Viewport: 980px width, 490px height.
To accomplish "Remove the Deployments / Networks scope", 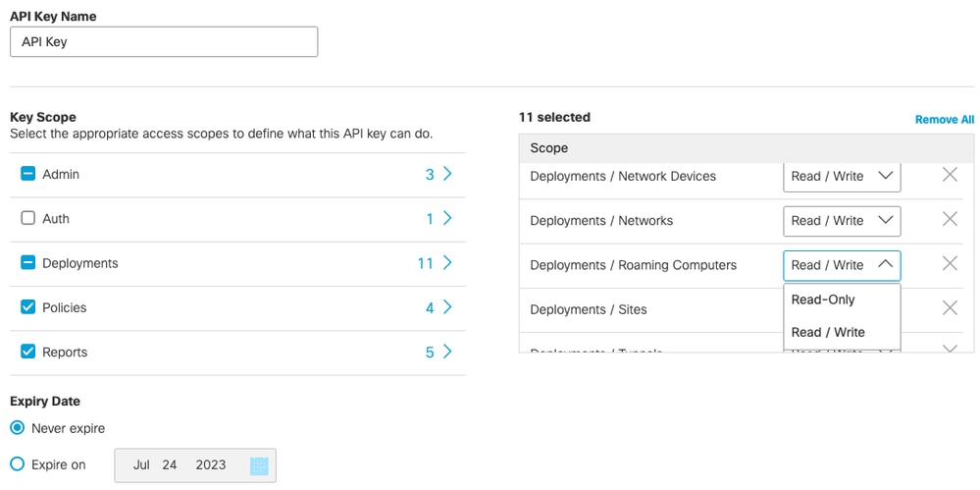I will point(950,219).
